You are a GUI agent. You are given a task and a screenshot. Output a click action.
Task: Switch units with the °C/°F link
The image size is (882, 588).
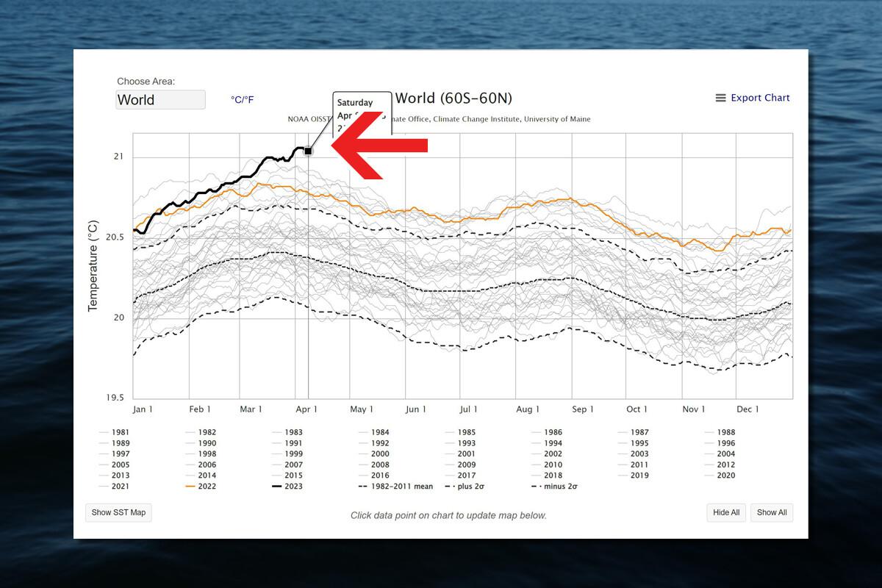coord(242,100)
